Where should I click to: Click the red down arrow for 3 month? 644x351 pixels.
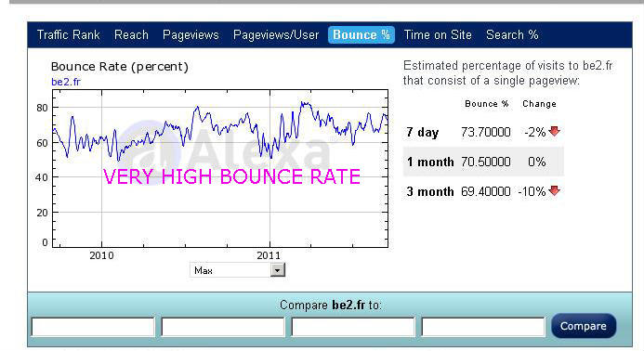pos(555,190)
